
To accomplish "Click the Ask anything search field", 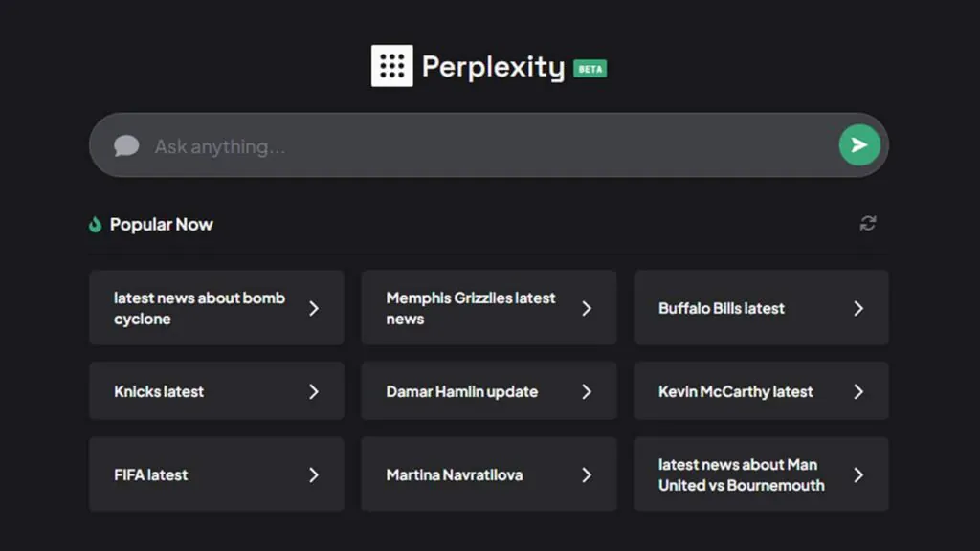I will [479, 146].
